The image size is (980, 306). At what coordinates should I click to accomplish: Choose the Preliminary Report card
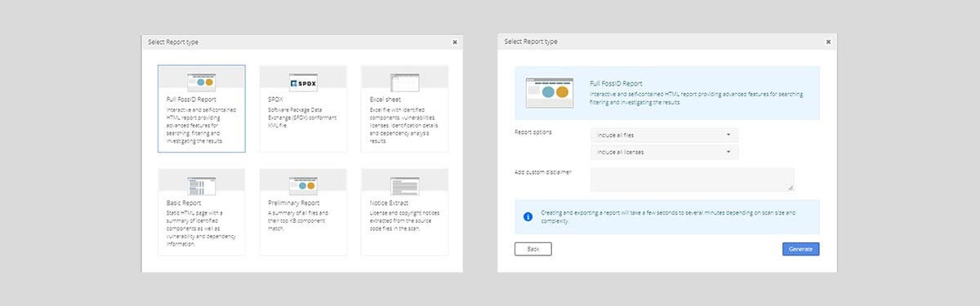point(303,212)
